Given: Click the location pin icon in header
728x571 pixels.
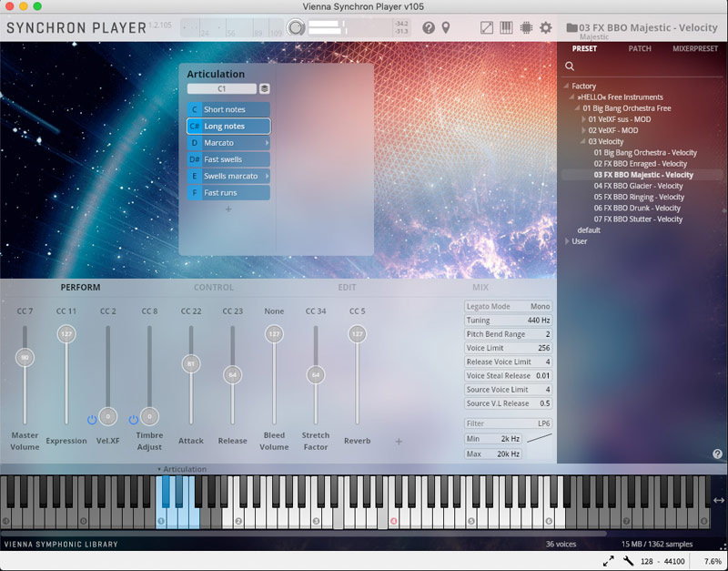Looking at the screenshot, I should pos(446,28).
